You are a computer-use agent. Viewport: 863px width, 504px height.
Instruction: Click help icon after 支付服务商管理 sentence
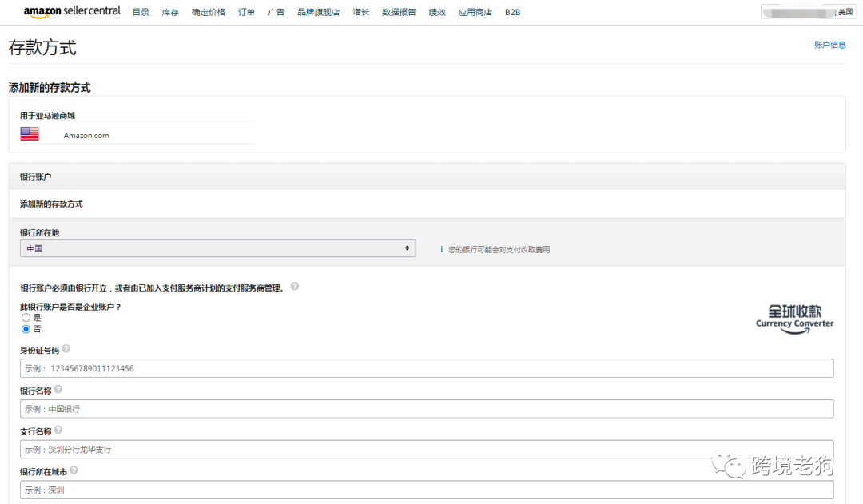point(295,287)
